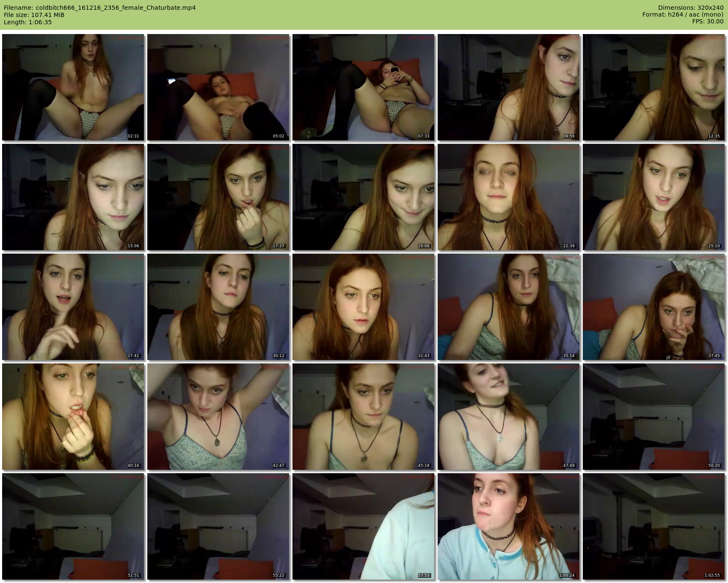Open the frame marked 15:06
Viewport: 728px width, 583px height.
(x=73, y=197)
